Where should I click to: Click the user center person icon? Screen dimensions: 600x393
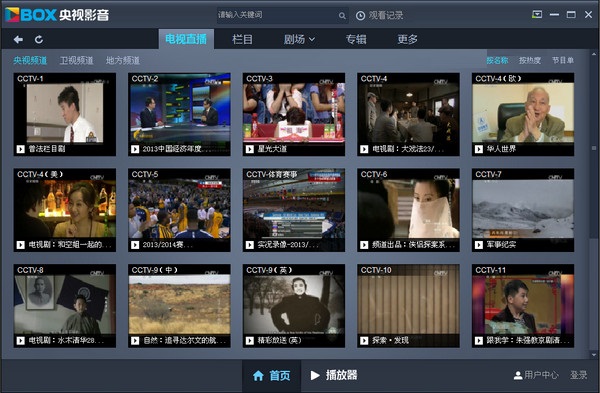(x=518, y=375)
